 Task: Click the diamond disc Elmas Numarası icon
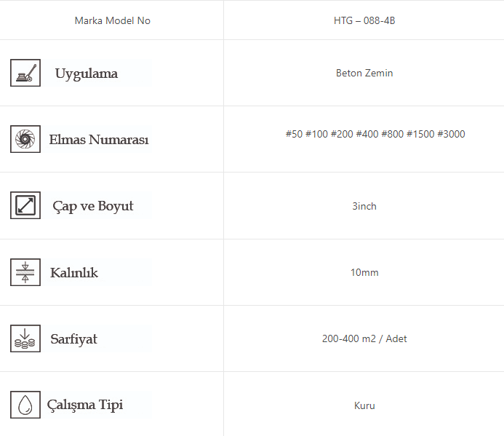coord(25,139)
